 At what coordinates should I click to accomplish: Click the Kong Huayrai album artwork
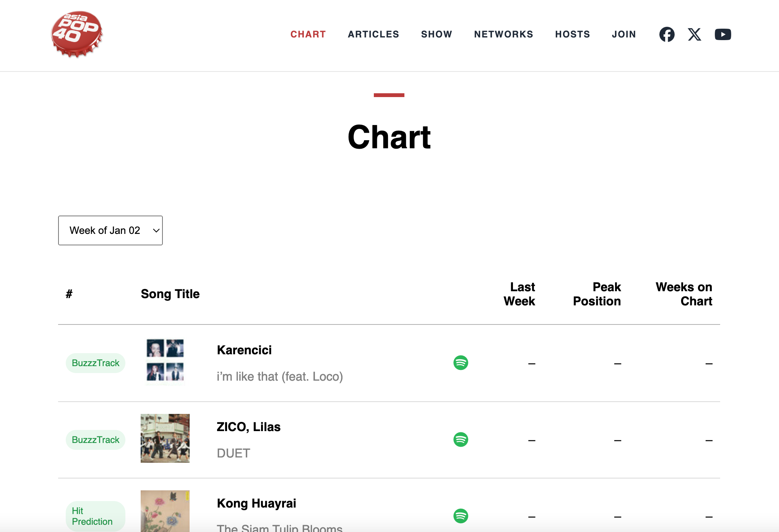point(165,511)
